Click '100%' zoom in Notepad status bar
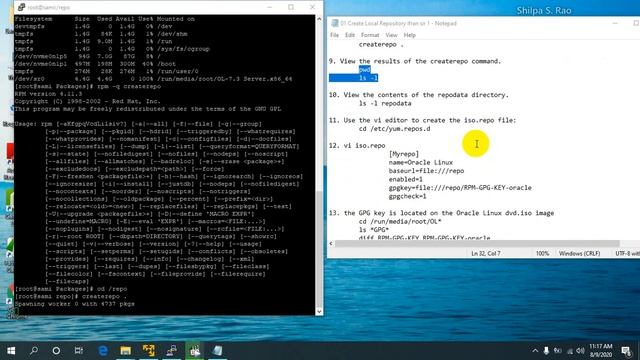This screenshot has width=640, height=360. tap(542, 253)
